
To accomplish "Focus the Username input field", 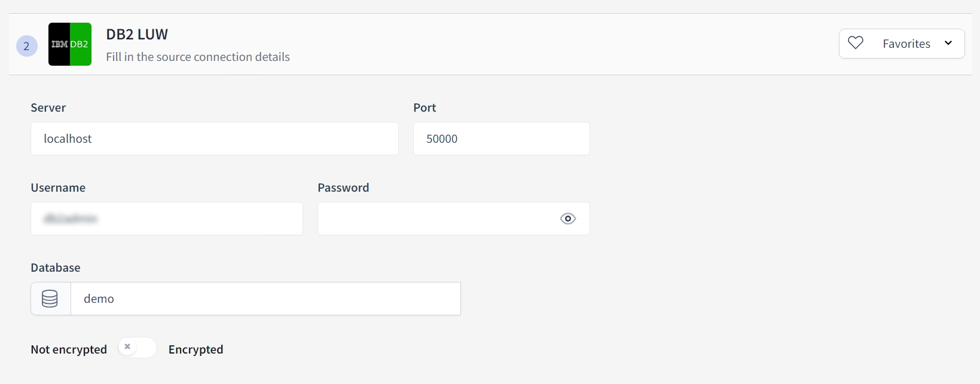I will coord(166,219).
